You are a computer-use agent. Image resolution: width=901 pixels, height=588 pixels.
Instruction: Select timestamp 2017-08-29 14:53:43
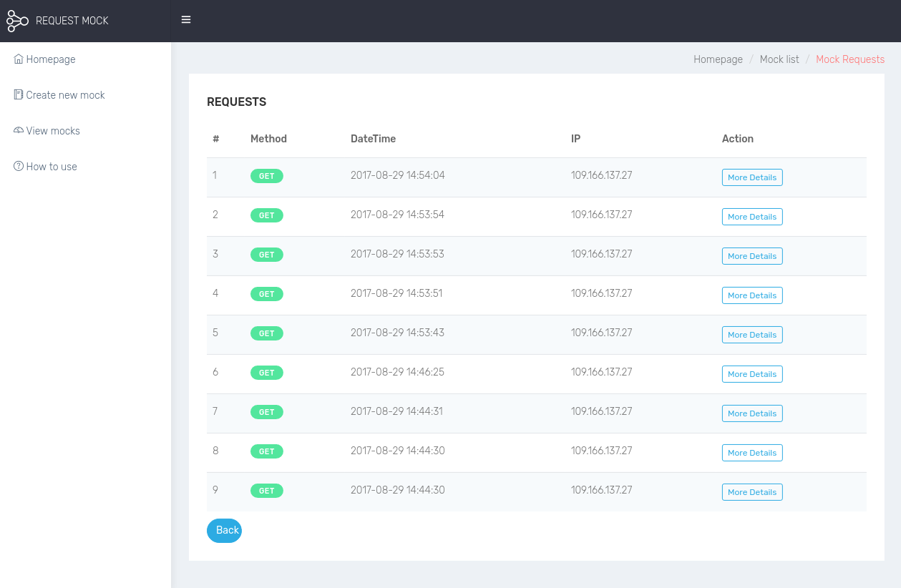398,333
